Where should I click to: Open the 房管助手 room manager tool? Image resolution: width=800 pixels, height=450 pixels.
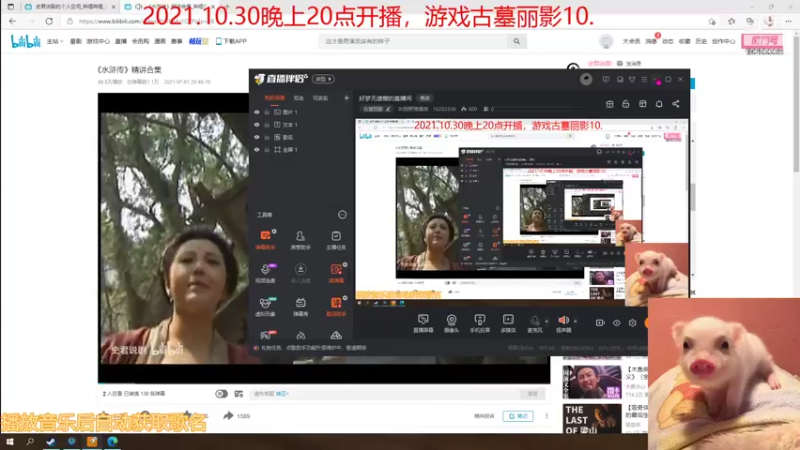301,239
